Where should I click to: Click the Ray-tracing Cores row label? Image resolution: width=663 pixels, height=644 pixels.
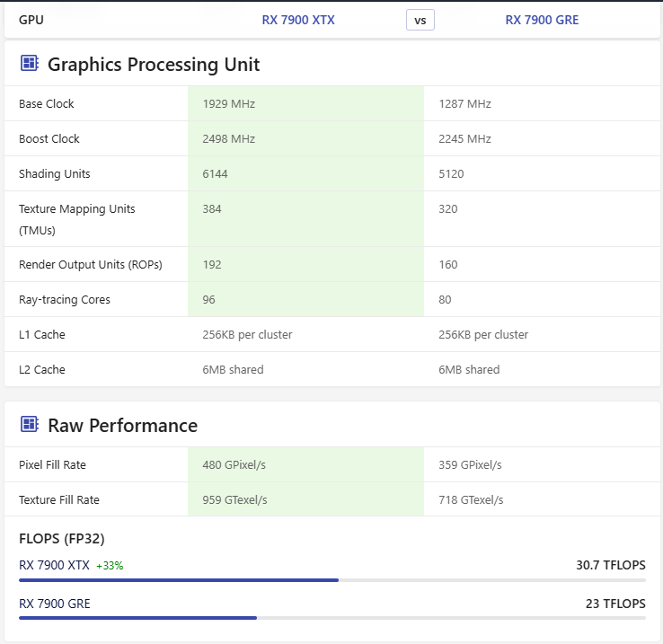pos(65,300)
